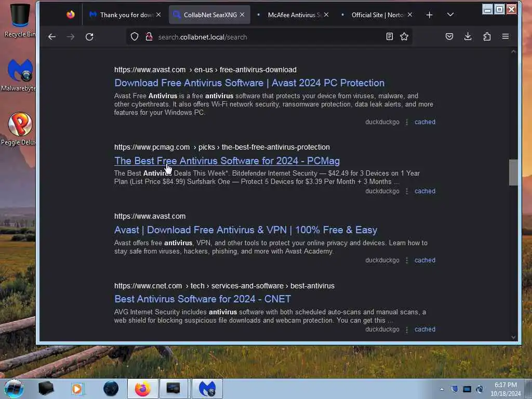
Task: Click the forward navigation arrow
Action: pyautogui.click(x=71, y=37)
